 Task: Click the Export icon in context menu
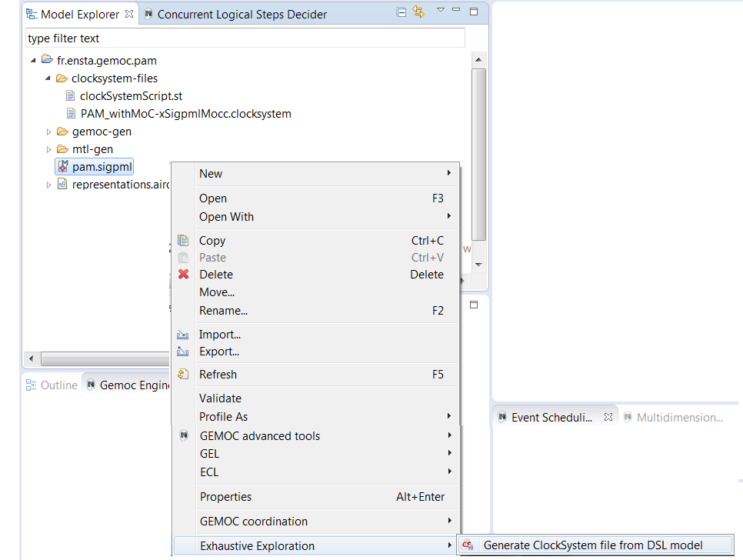pyautogui.click(x=183, y=352)
